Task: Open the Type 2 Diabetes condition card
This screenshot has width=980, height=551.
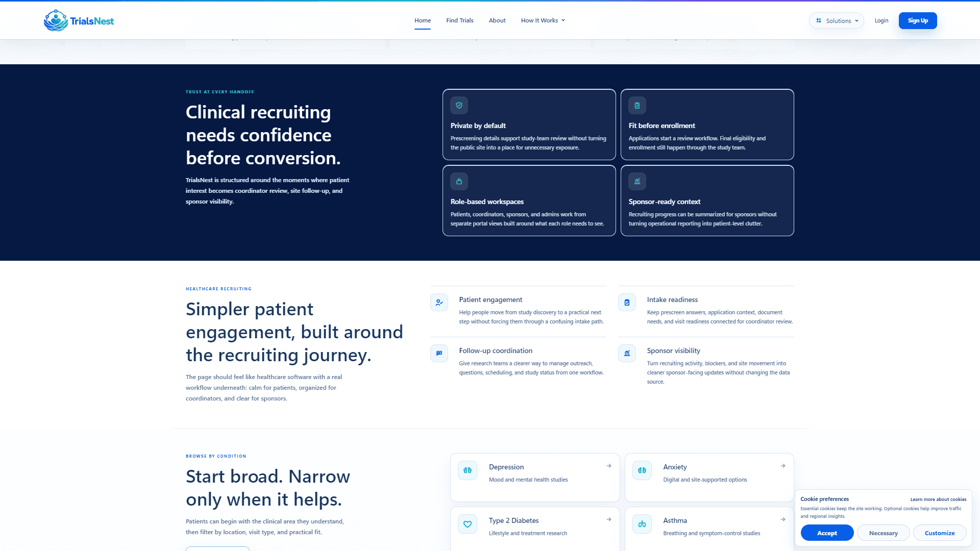Action: tap(535, 529)
